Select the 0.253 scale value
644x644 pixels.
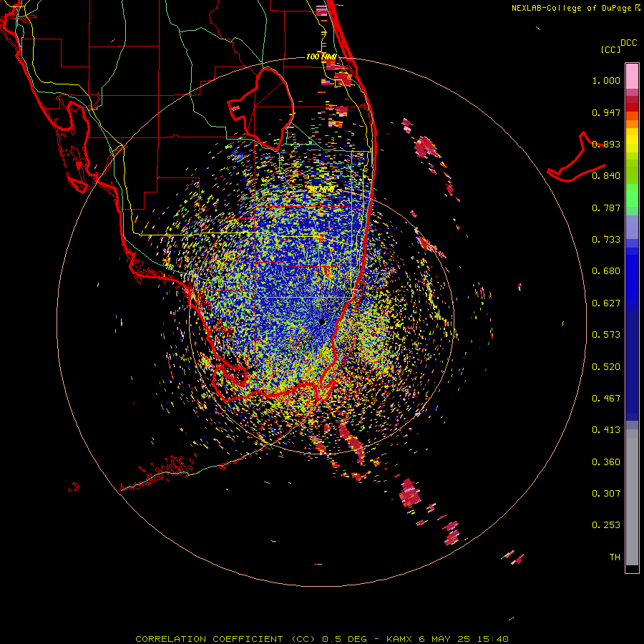[x=606, y=525]
